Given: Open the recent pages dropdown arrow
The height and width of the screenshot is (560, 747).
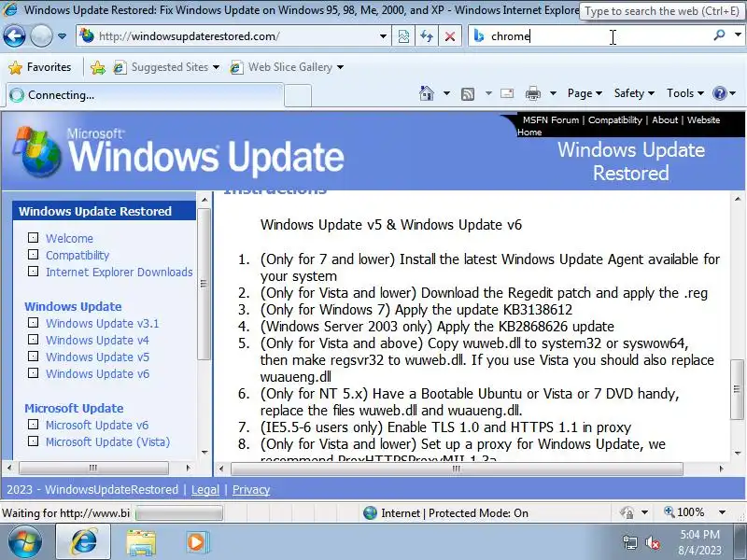Looking at the screenshot, I should (x=62, y=36).
